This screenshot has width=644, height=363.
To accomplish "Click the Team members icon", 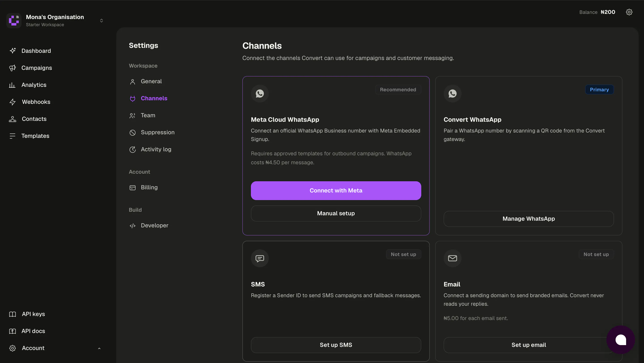I will [x=132, y=115].
